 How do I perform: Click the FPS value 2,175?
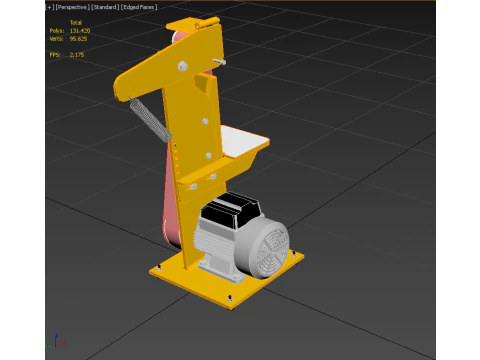(77, 55)
